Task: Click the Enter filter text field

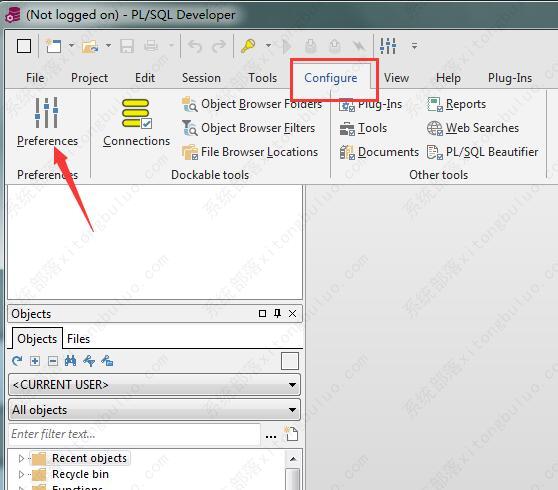Action: [135, 434]
